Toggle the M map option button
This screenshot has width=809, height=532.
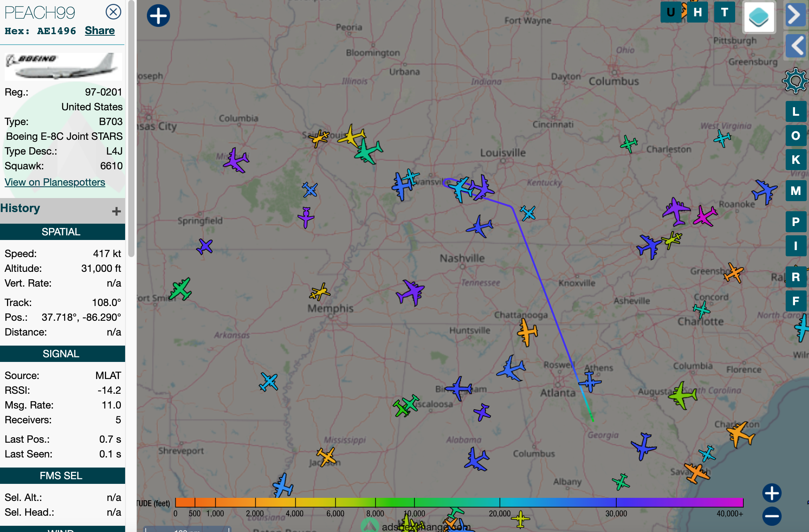796,191
